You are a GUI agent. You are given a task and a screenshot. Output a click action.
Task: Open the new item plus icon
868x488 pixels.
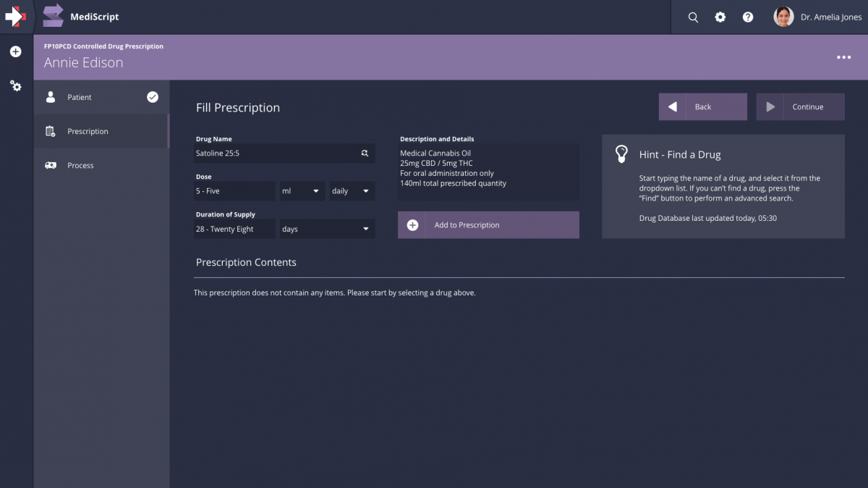click(15, 51)
